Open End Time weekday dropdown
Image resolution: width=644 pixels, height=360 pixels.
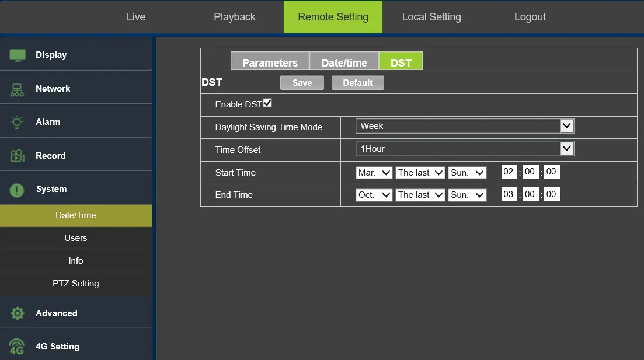467,194
